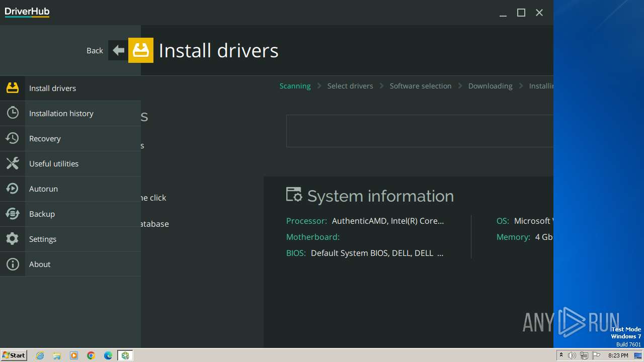Open Installation history menu entry
644x362 pixels.
pos(70,113)
